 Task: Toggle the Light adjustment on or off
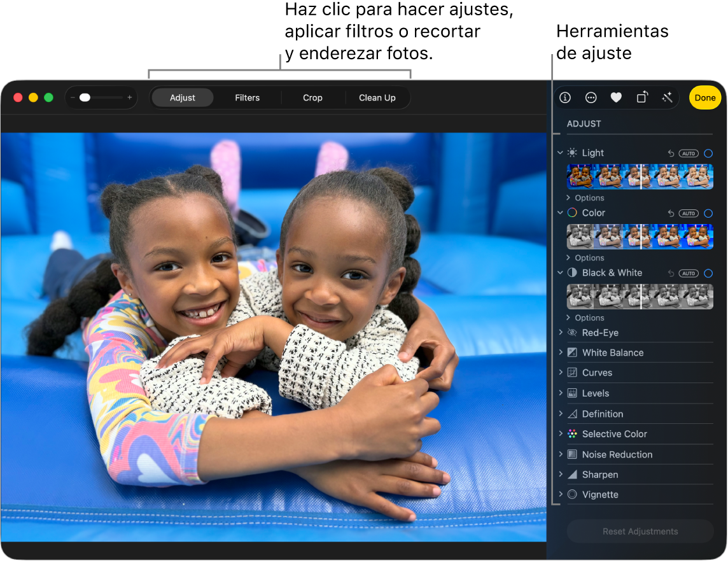[708, 153]
